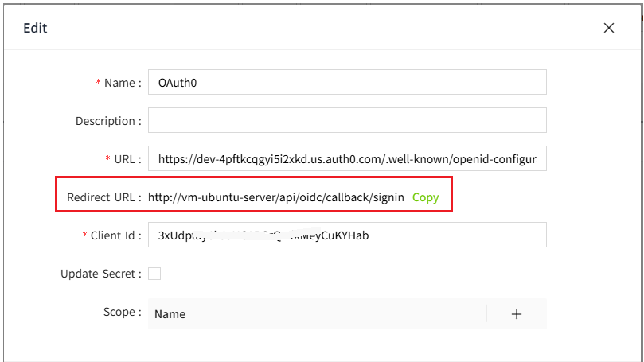Copy the Redirect URL

click(425, 197)
